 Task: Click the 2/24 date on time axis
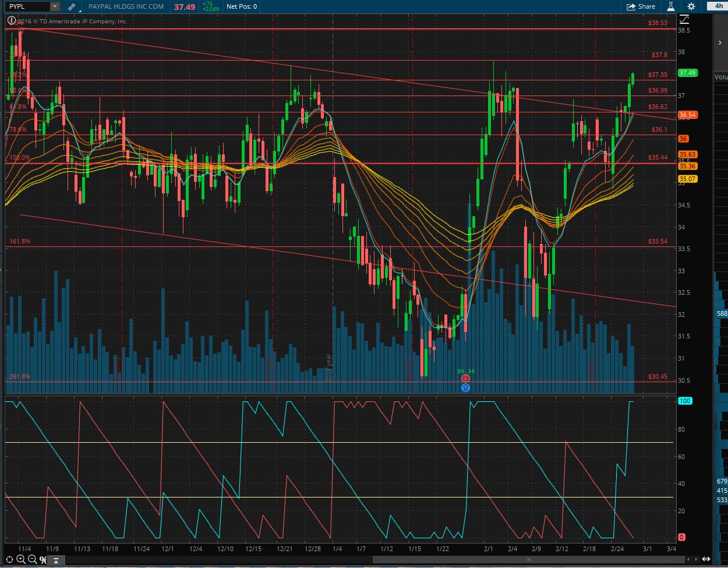coord(618,549)
